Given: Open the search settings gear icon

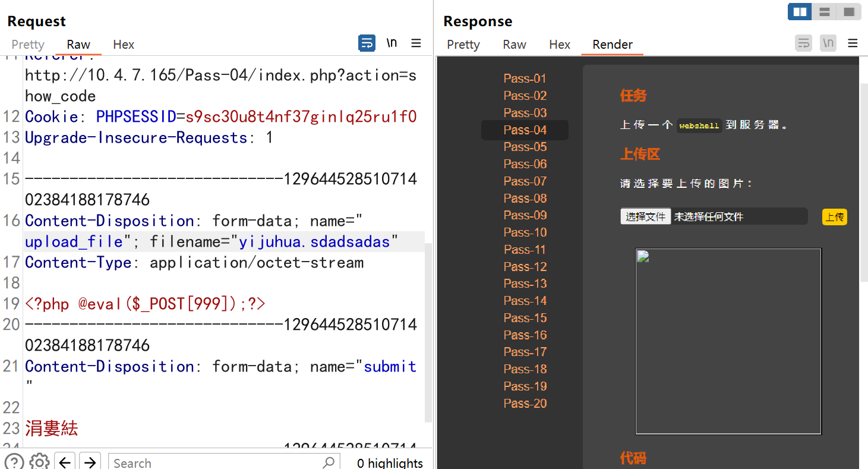Looking at the screenshot, I should 39,462.
